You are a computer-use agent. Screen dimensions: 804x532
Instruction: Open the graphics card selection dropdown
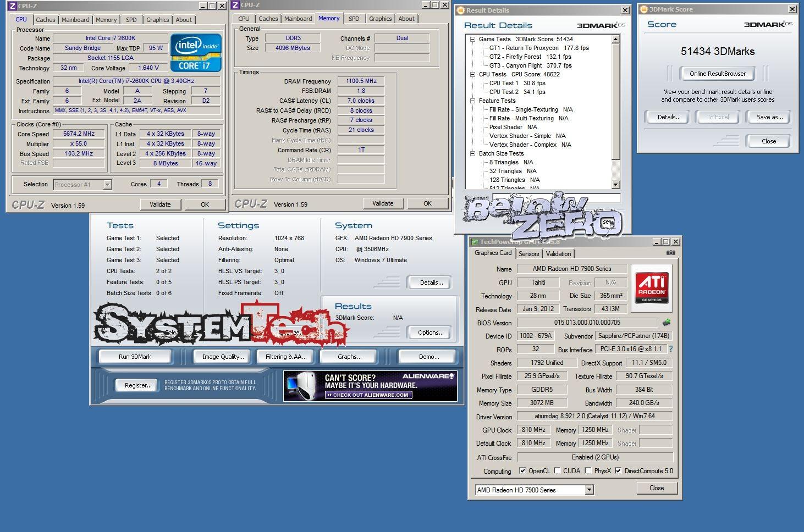click(x=589, y=490)
